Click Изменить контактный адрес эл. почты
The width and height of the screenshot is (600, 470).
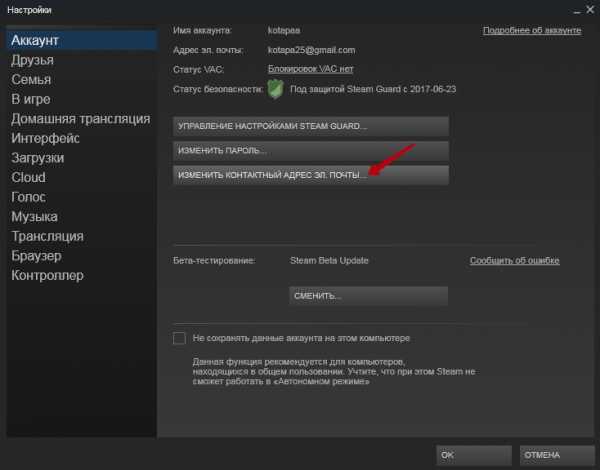point(311,175)
